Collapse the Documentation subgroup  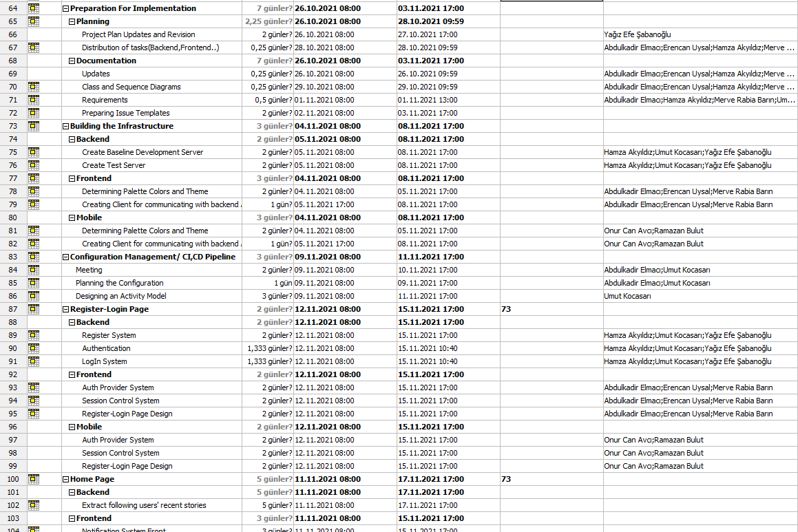72,61
